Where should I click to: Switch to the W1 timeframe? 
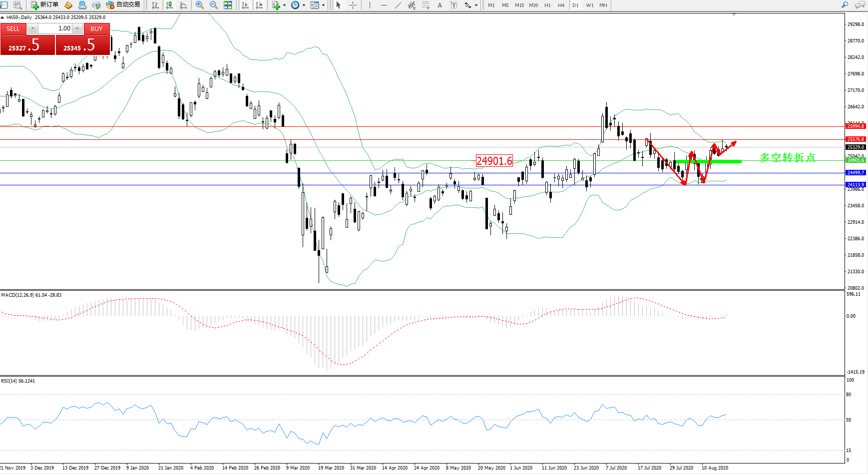tap(590, 5)
